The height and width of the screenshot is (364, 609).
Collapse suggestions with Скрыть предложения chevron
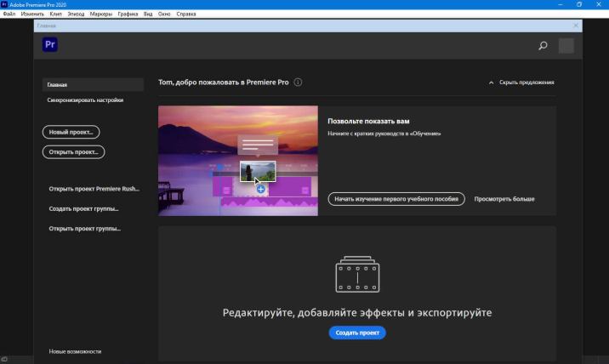coord(492,82)
